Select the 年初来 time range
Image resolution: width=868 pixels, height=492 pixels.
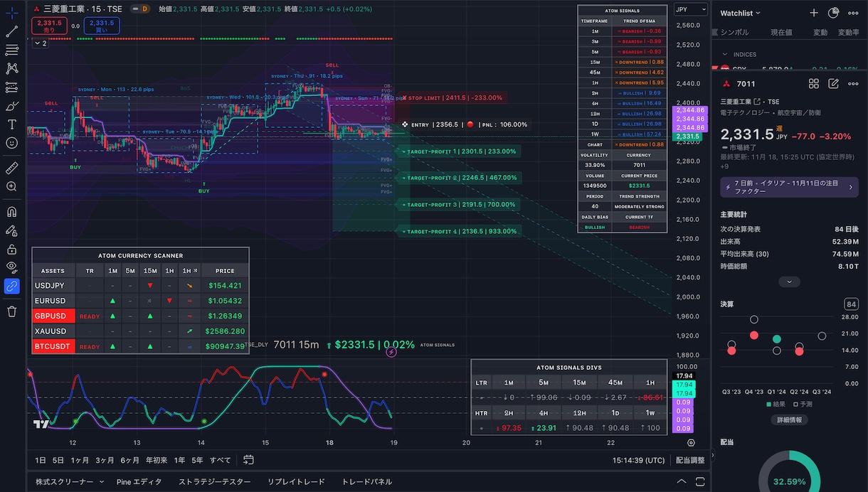tap(156, 460)
